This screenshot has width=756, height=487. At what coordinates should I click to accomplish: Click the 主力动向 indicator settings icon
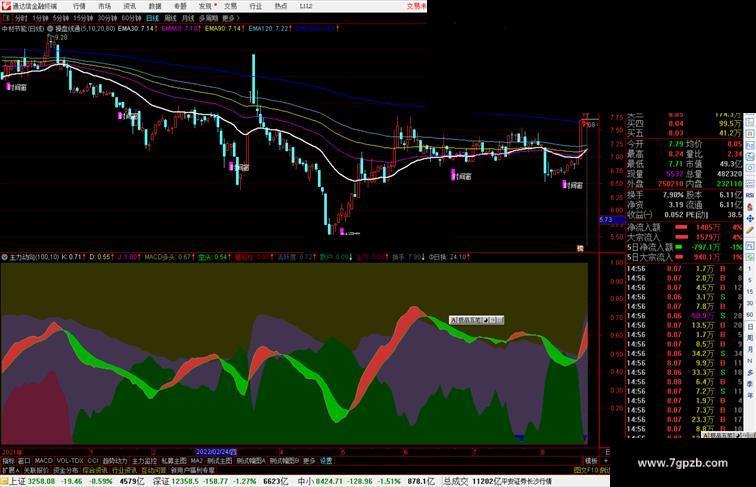click(x=4, y=257)
